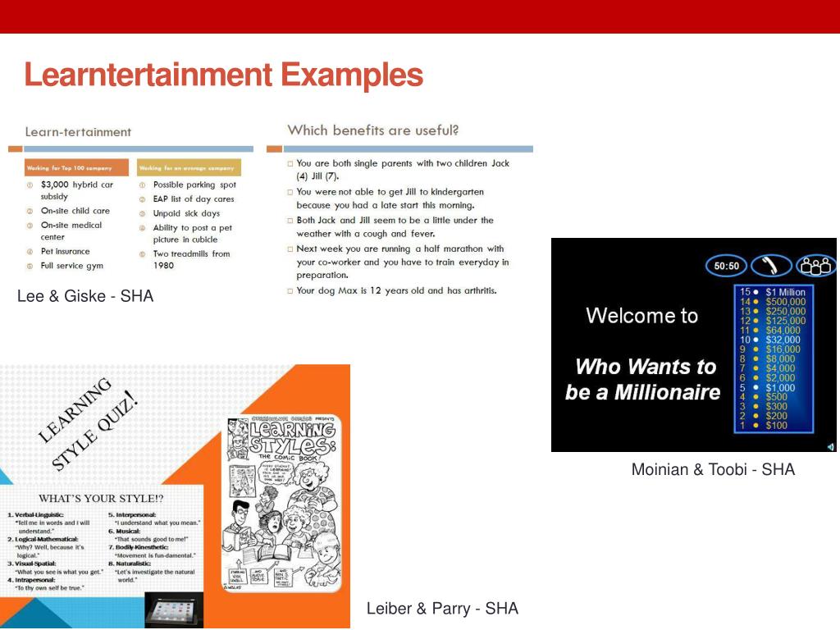Click the "Learn-tertainment" subheading

tap(78, 132)
